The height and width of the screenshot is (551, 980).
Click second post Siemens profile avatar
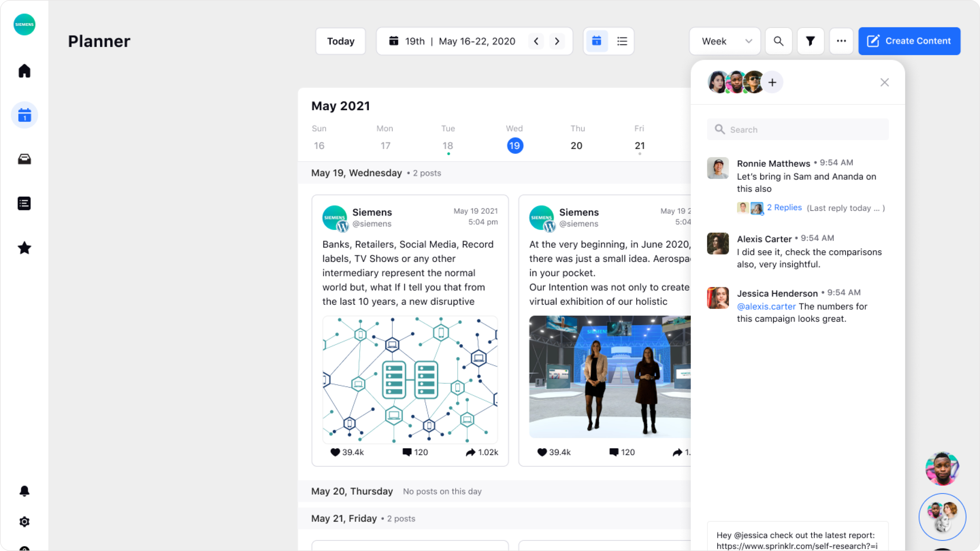pyautogui.click(x=542, y=218)
